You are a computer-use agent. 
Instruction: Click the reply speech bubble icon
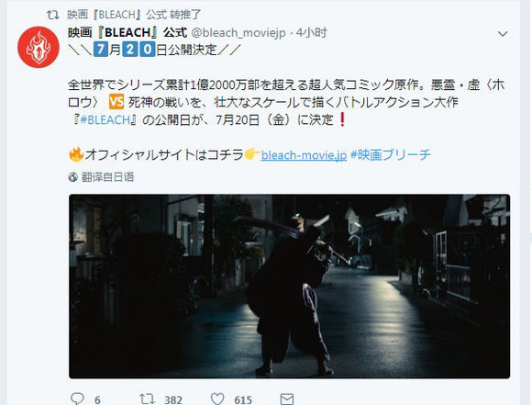tap(77, 399)
